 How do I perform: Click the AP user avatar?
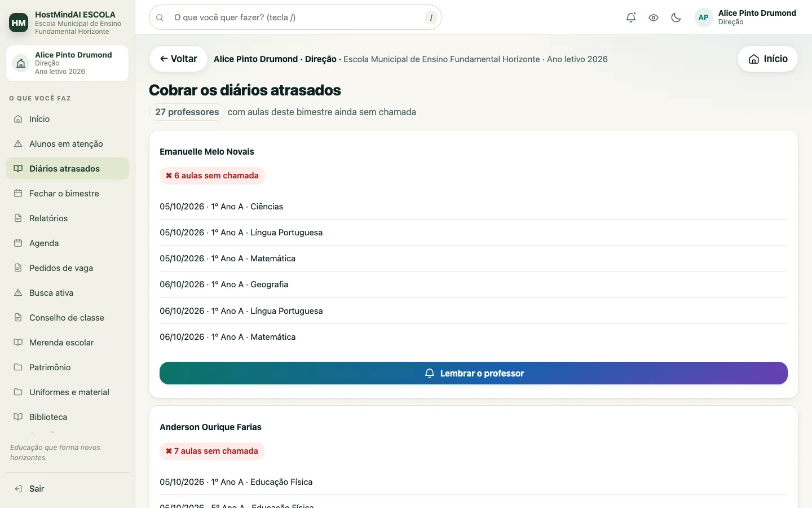704,17
